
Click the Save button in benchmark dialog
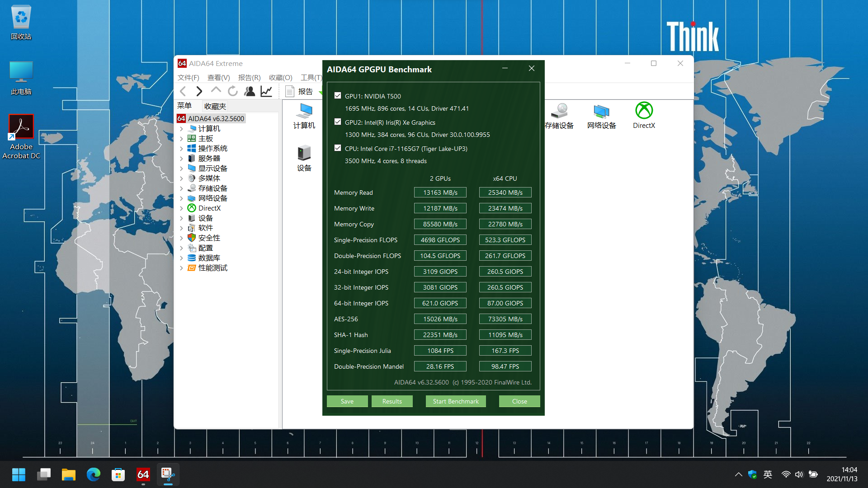point(347,401)
